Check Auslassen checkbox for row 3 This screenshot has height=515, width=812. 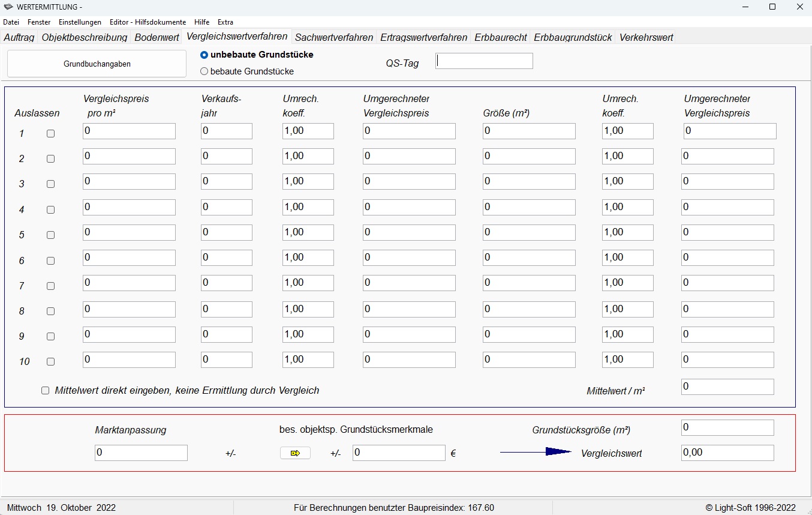(50, 184)
